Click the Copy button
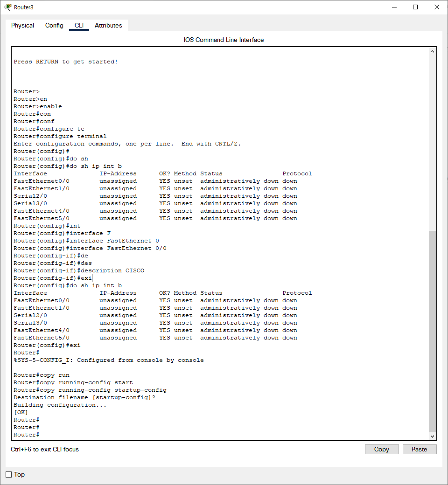This screenshot has height=485, width=448. [381, 449]
